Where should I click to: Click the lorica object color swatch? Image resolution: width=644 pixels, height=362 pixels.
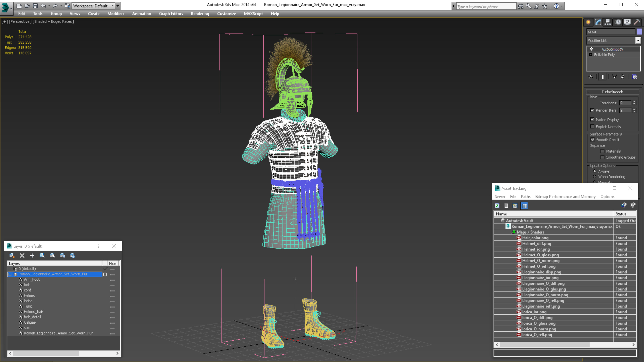(639, 32)
